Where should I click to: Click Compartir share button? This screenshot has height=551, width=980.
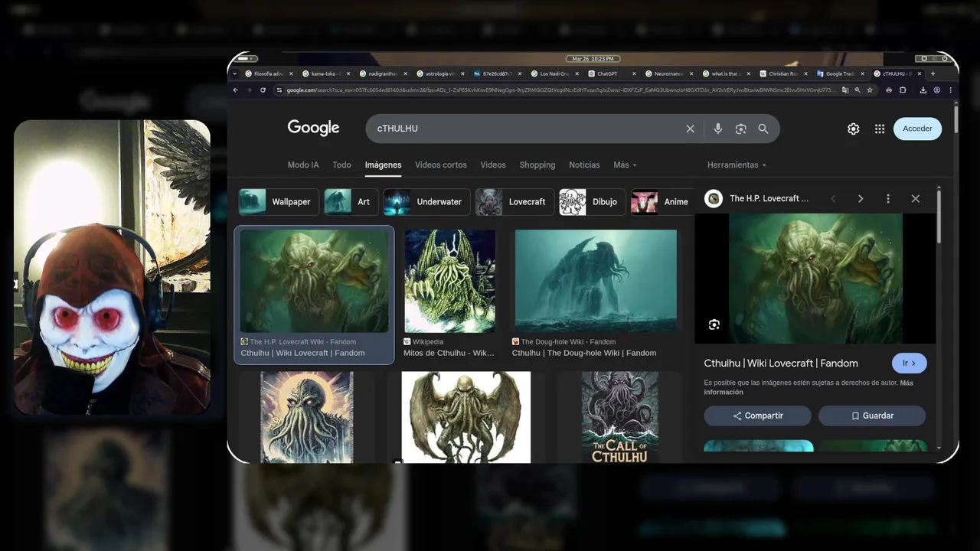click(x=757, y=416)
